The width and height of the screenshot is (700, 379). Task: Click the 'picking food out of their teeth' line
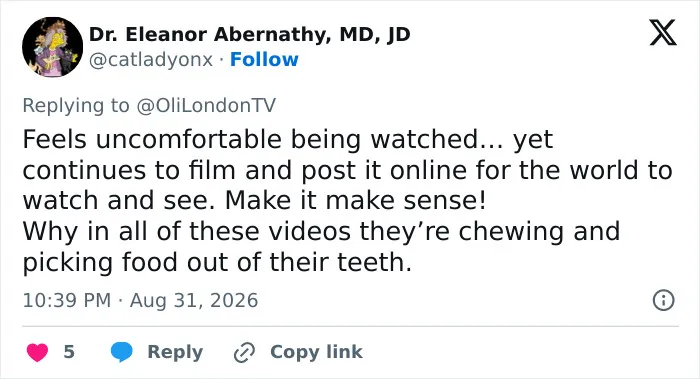(x=217, y=262)
